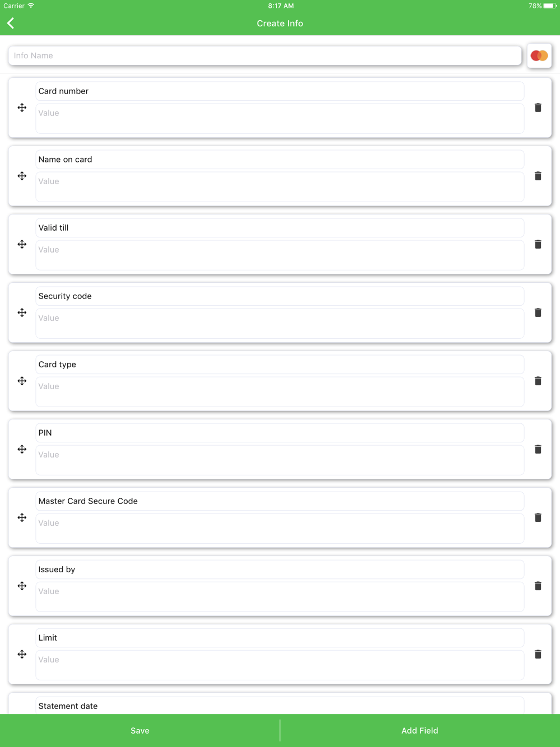
Task: Delete the Card number field
Action: pos(538,108)
